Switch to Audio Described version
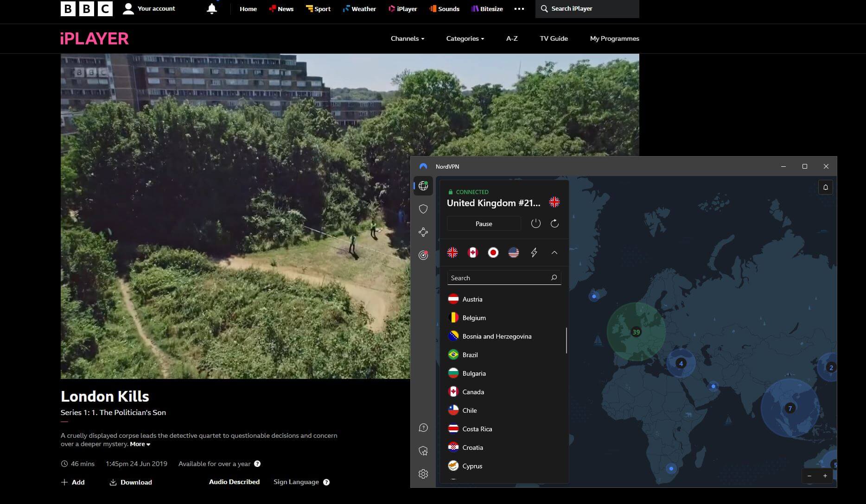The width and height of the screenshot is (866, 504). (234, 482)
